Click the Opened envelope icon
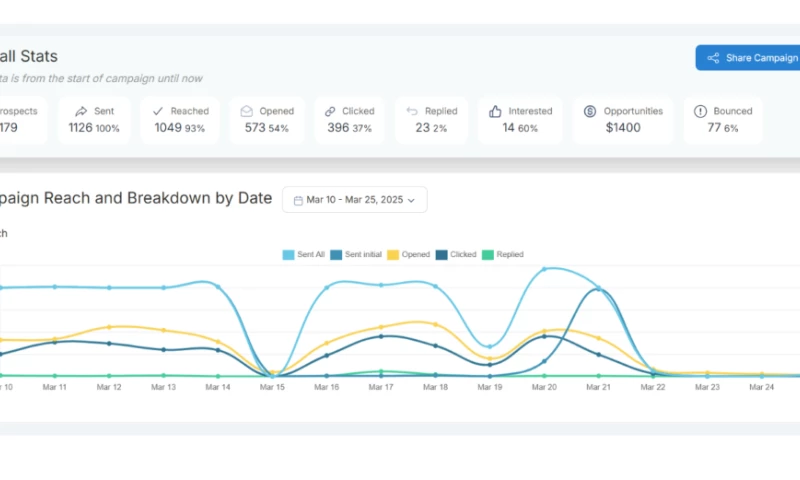This screenshot has width=800, height=480. pos(246,111)
